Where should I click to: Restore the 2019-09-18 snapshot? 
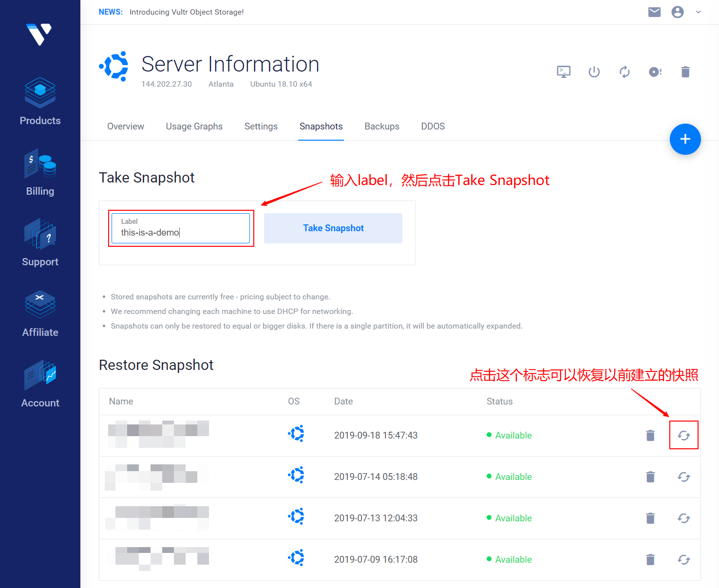683,435
